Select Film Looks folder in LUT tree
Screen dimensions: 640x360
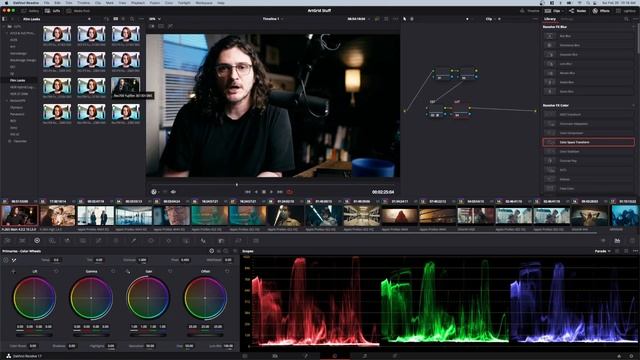click(x=18, y=80)
